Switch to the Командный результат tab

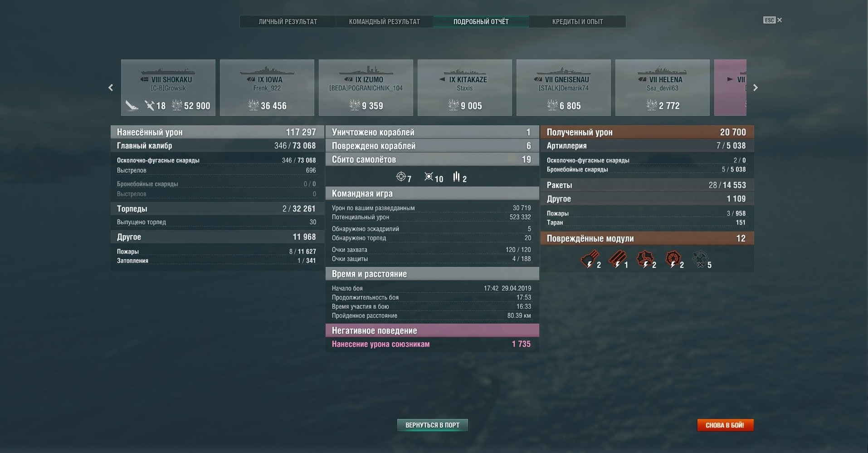(x=384, y=21)
